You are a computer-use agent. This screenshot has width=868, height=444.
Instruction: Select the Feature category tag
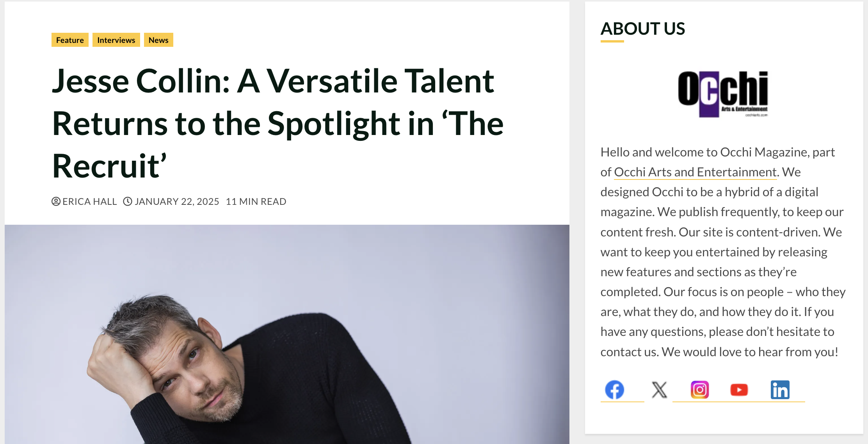[70, 40]
